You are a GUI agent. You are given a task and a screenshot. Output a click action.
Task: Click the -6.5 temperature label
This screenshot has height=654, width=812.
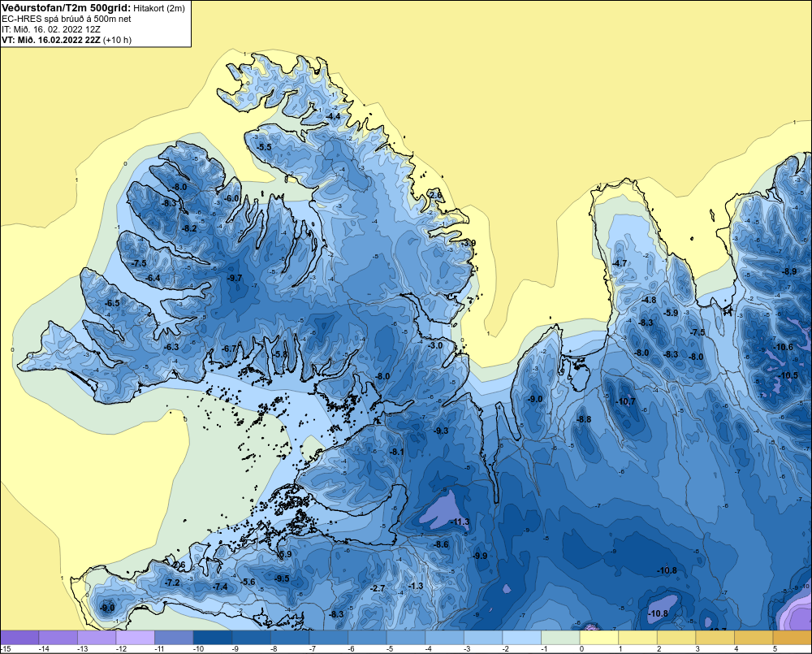[112, 303]
